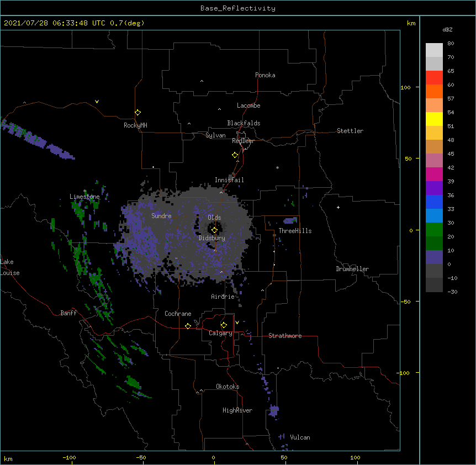Click the Base_Reflectivity title
This screenshot has width=476, height=465.
(x=238, y=8)
